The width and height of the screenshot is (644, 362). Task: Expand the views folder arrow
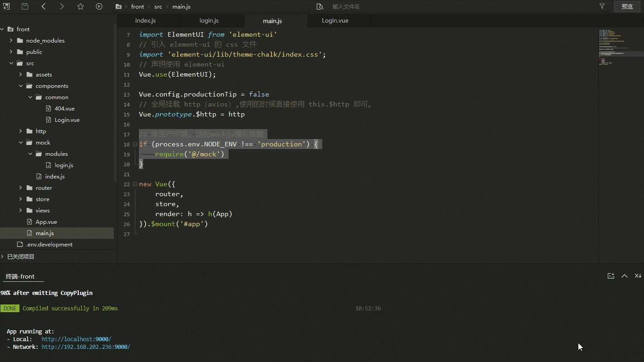coord(20,210)
